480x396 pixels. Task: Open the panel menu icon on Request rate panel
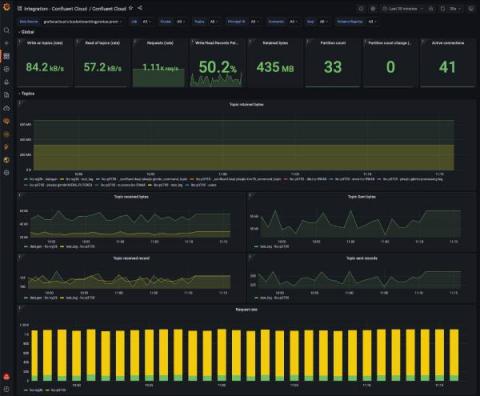[20, 308]
